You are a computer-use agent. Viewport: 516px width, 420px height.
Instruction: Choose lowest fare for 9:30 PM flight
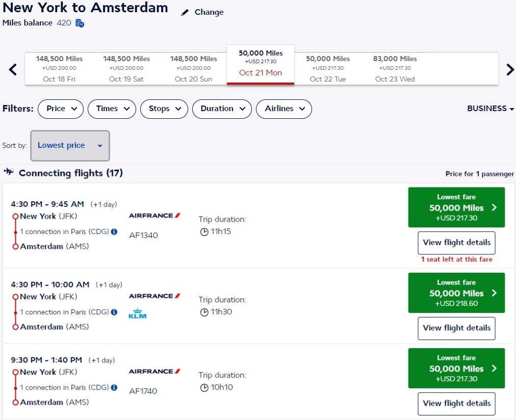point(456,368)
